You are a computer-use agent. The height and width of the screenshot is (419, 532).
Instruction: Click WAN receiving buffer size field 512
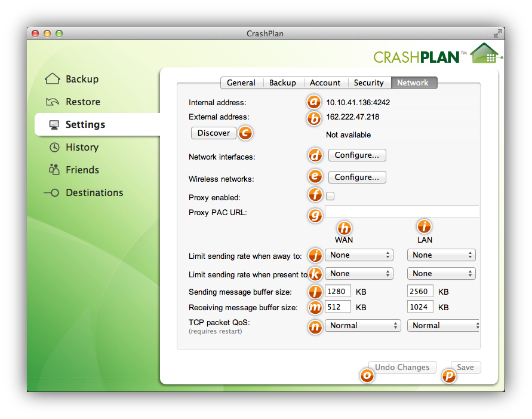click(x=337, y=307)
